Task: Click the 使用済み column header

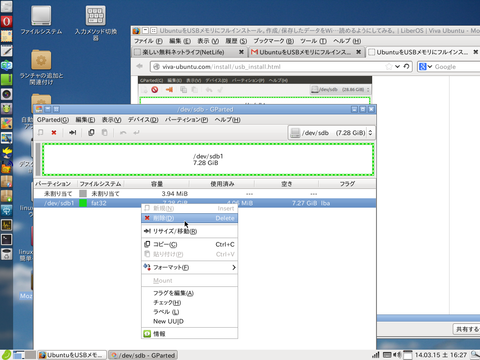Action: click(222, 184)
